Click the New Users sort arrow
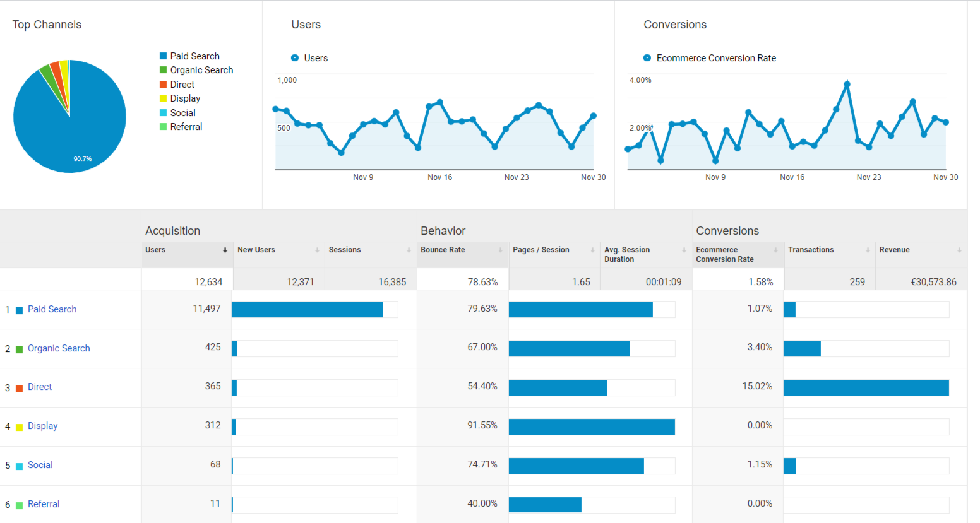This screenshot has height=523, width=980. click(317, 250)
